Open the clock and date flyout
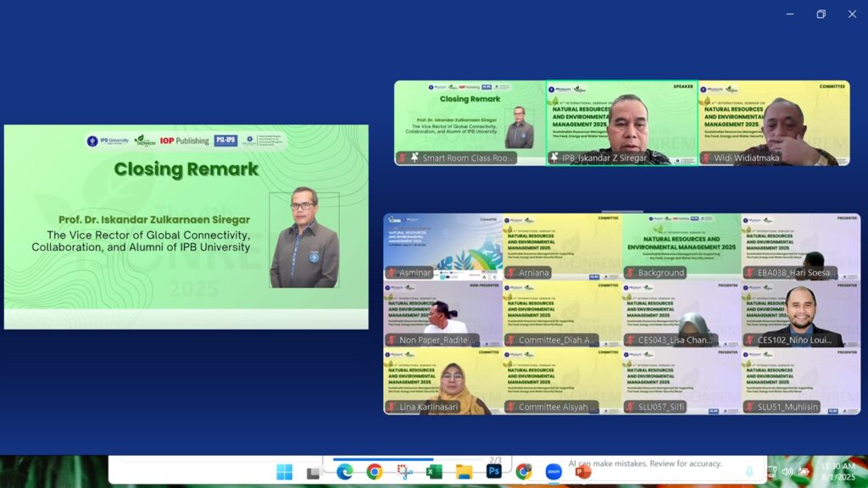Viewport: 868px width, 488px height. tap(837, 471)
